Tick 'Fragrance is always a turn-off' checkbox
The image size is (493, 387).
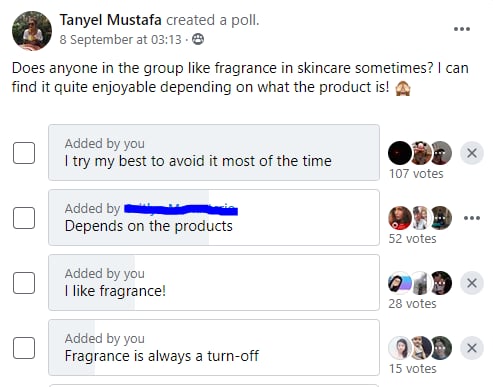coord(24,348)
